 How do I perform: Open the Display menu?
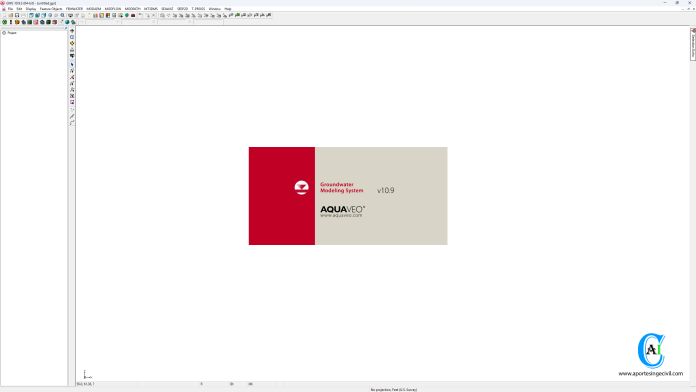tap(31, 9)
